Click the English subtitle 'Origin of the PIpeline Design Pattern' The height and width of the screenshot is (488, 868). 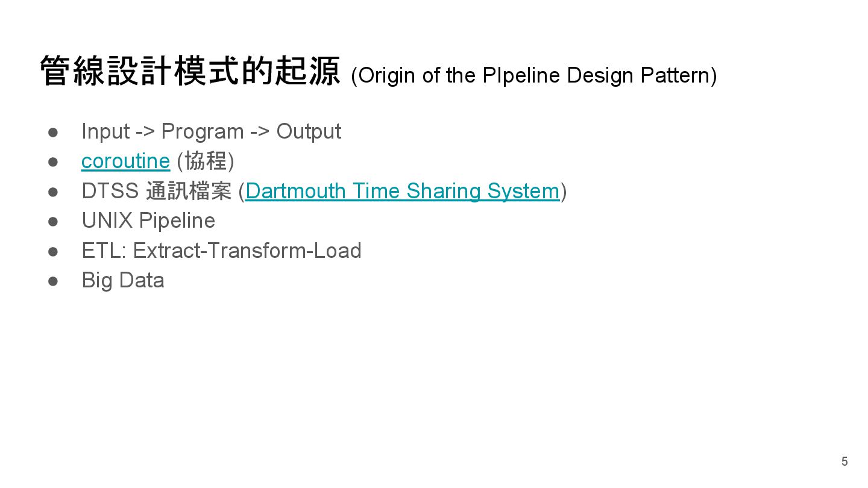tap(533, 76)
